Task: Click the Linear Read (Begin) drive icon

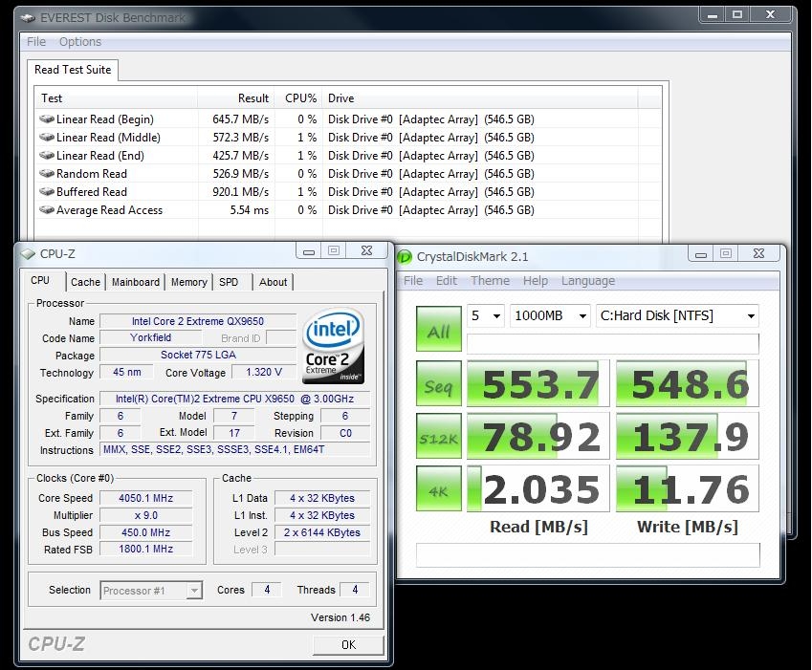Action: tap(48, 119)
